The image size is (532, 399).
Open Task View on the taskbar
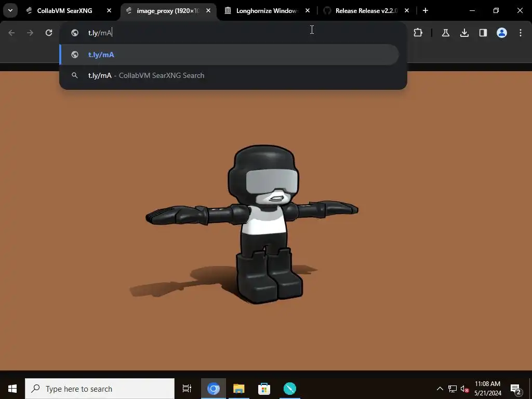pyautogui.click(x=187, y=389)
